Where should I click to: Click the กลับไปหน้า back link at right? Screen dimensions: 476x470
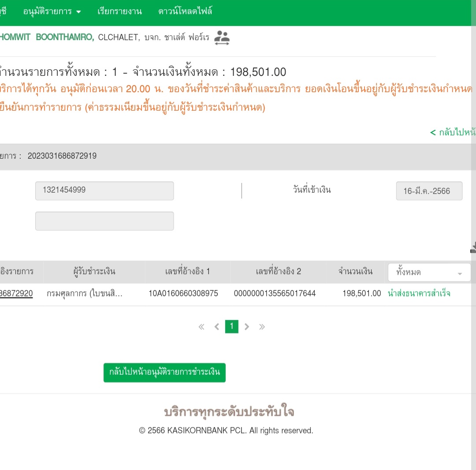(x=453, y=132)
